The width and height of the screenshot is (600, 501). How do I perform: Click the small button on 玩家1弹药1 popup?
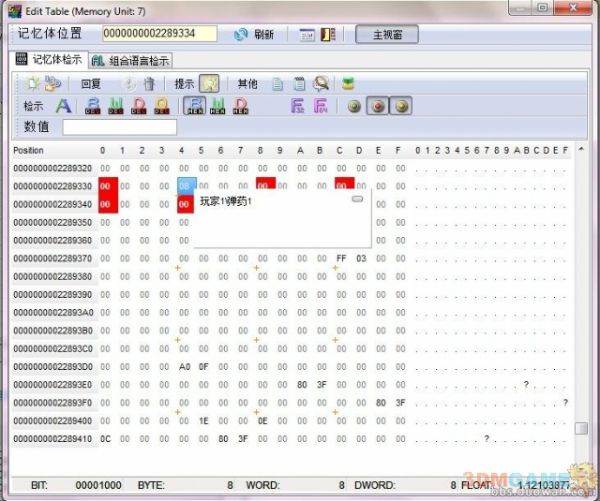(x=357, y=199)
